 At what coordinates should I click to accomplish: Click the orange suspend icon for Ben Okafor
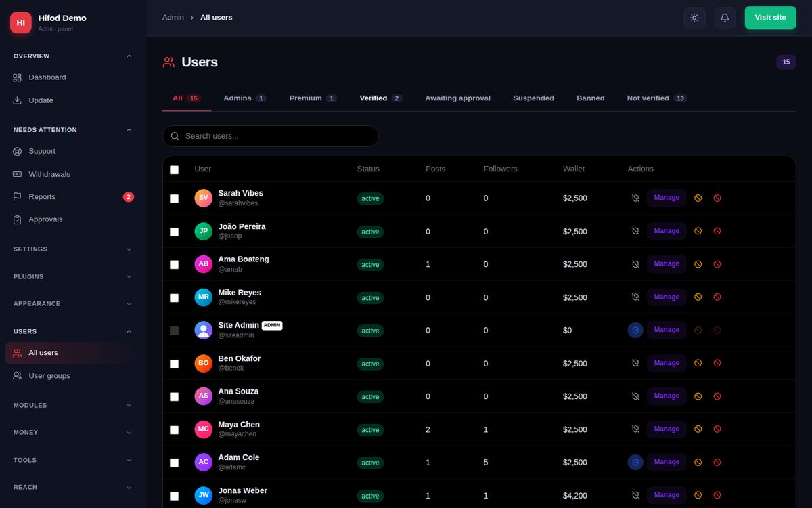(698, 363)
